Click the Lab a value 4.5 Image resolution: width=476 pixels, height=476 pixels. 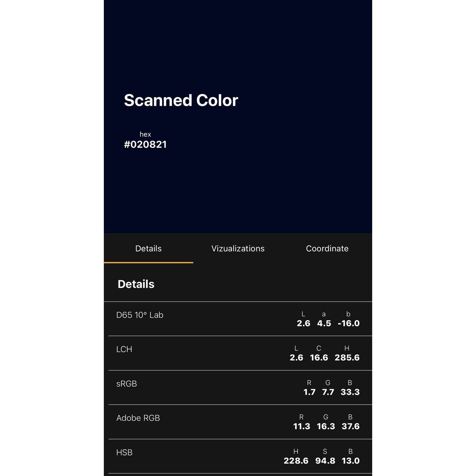pyautogui.click(x=324, y=323)
